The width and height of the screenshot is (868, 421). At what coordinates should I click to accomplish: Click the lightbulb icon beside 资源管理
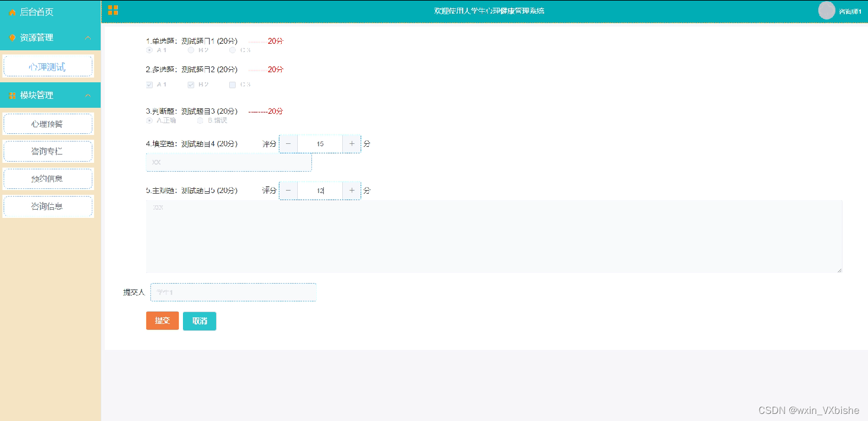[x=12, y=37]
